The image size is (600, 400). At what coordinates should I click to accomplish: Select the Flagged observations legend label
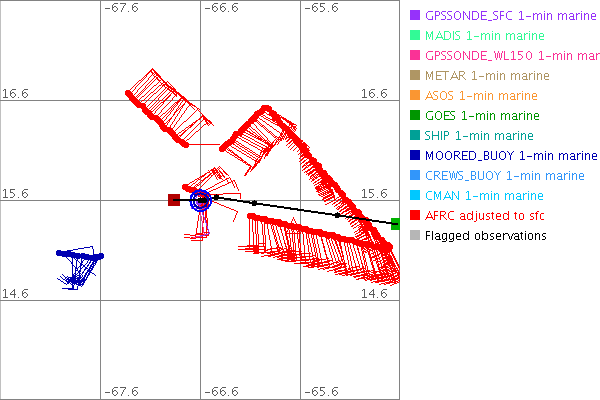click(485, 236)
